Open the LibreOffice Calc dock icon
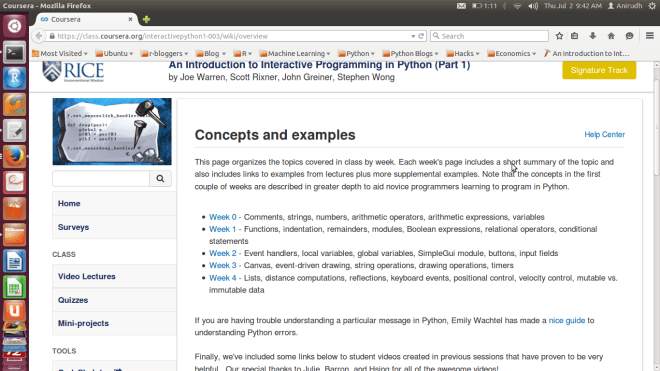The height and width of the screenshot is (371, 660). (x=14, y=287)
